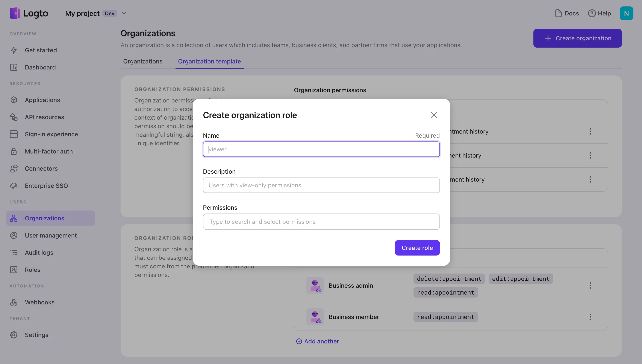This screenshot has width=642, height=364.
Task: Expand the My project environment switcher
Action: pos(124,13)
